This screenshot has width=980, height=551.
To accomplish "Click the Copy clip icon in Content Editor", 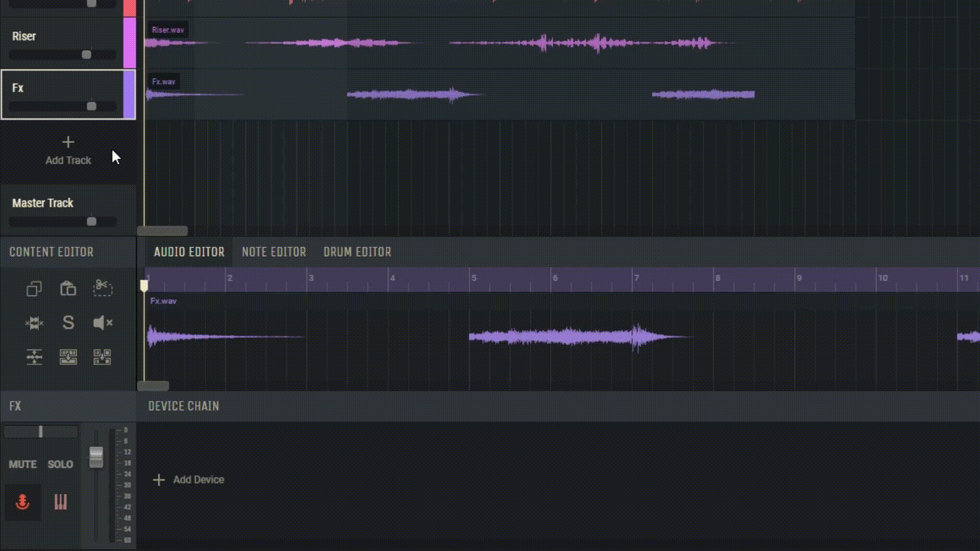I will (x=34, y=289).
